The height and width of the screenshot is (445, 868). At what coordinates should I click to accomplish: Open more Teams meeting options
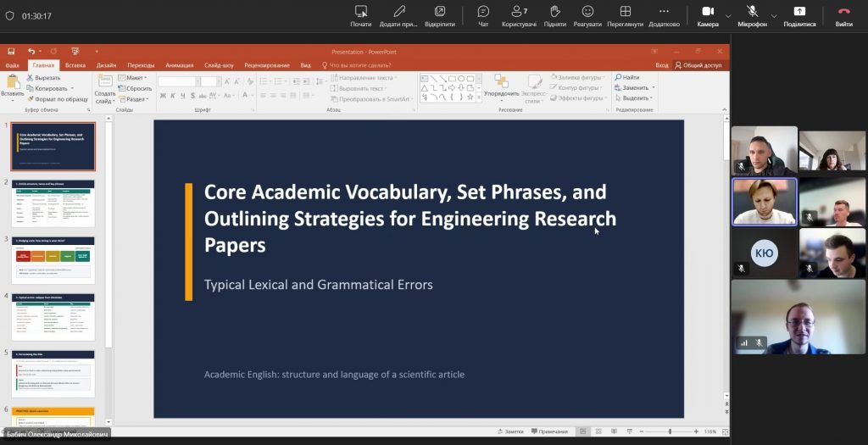pos(664,16)
